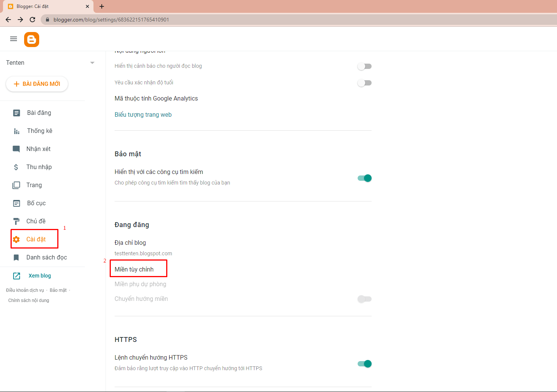Click the Nhận xét comments icon
Image resolution: width=557 pixels, height=392 pixels.
tap(16, 149)
